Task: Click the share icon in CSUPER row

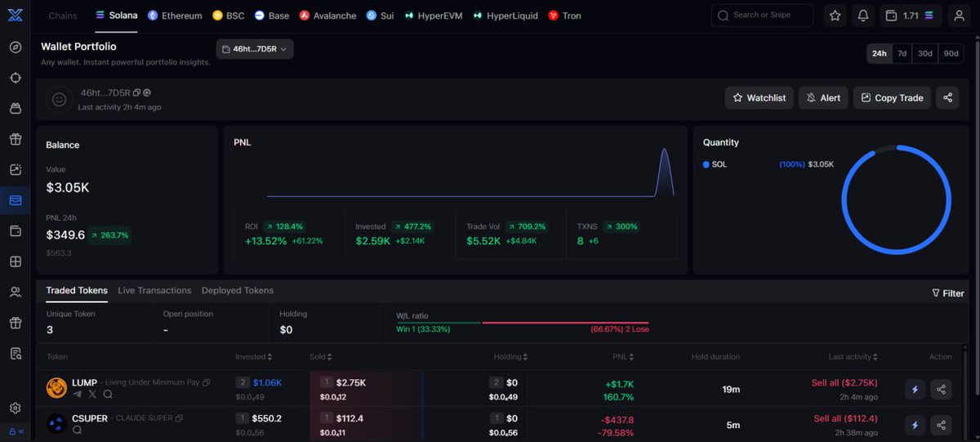Action: (941, 425)
